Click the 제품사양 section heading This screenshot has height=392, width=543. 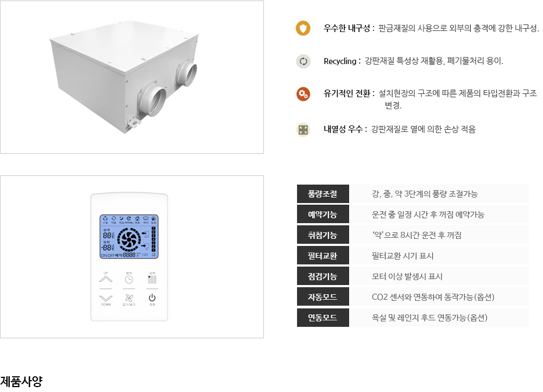click(x=22, y=381)
